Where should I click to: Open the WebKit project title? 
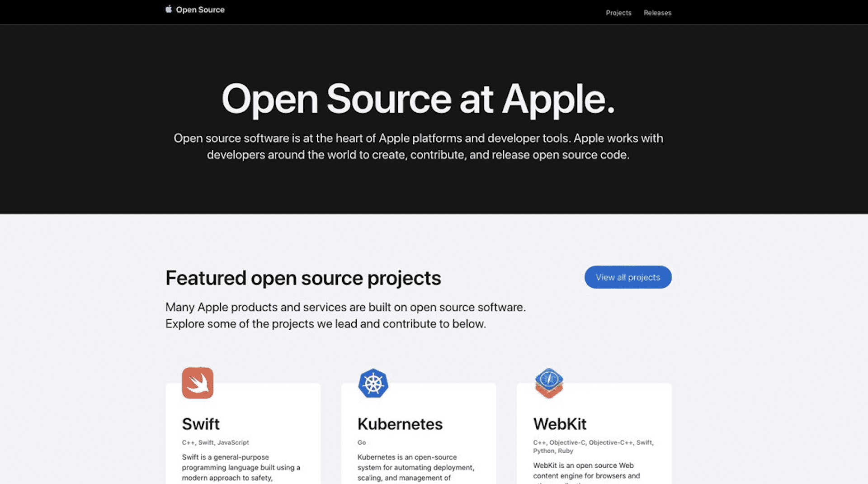[x=560, y=424]
